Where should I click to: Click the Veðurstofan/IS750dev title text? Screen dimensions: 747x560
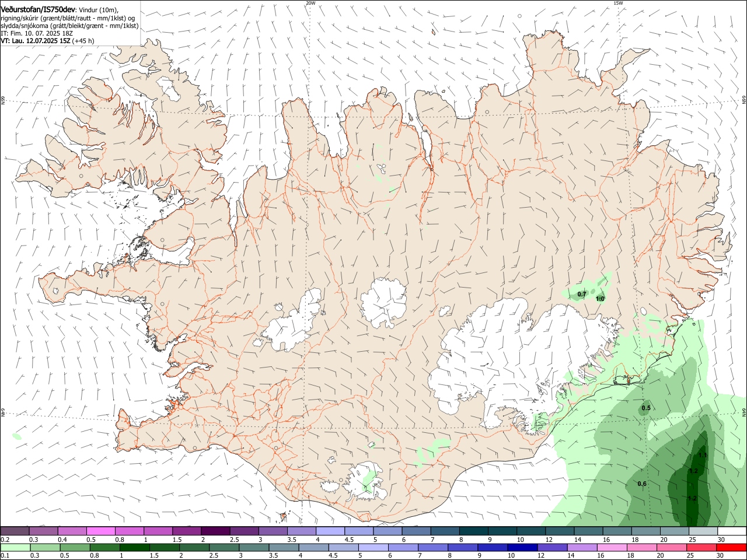[x=38, y=9]
